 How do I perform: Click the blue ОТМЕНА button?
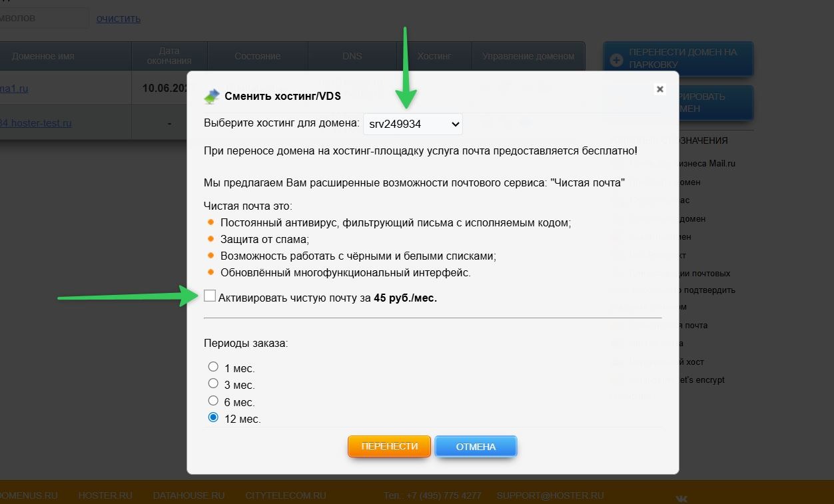coord(476,447)
